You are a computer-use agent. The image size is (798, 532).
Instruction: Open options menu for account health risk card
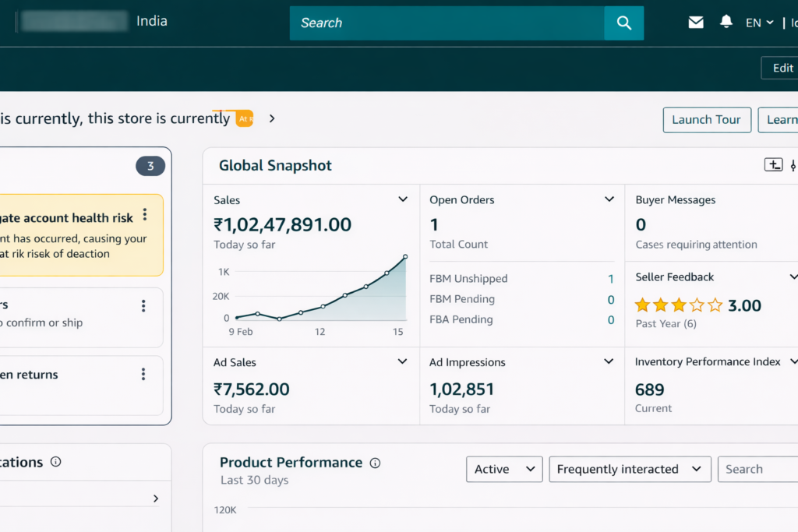[x=145, y=215]
